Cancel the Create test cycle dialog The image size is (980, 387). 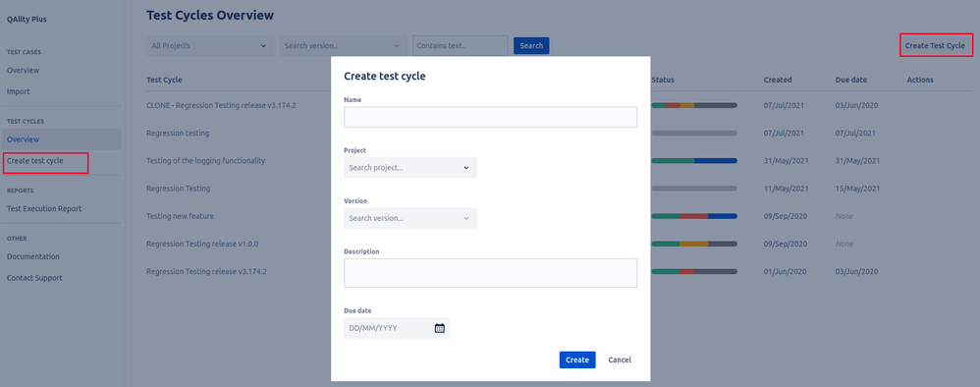coord(620,360)
